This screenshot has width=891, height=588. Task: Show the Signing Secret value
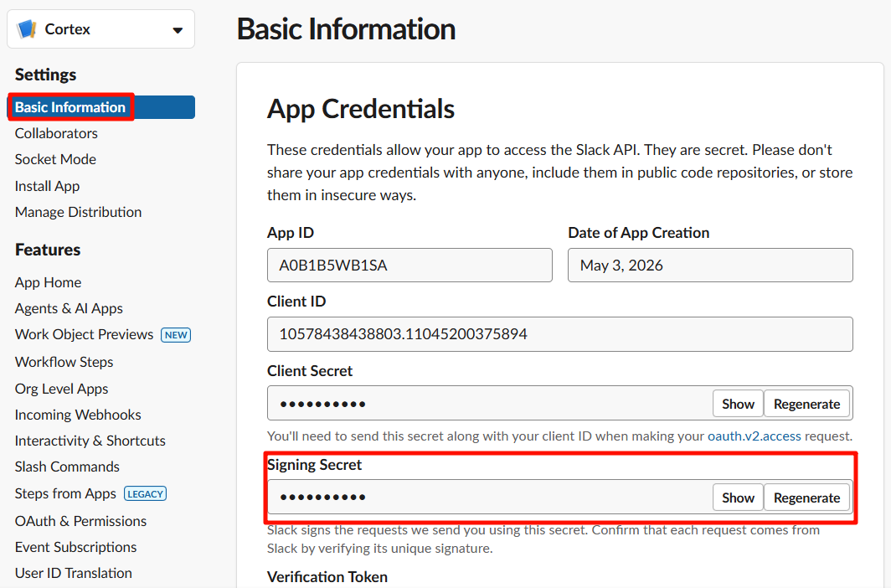[x=738, y=498]
